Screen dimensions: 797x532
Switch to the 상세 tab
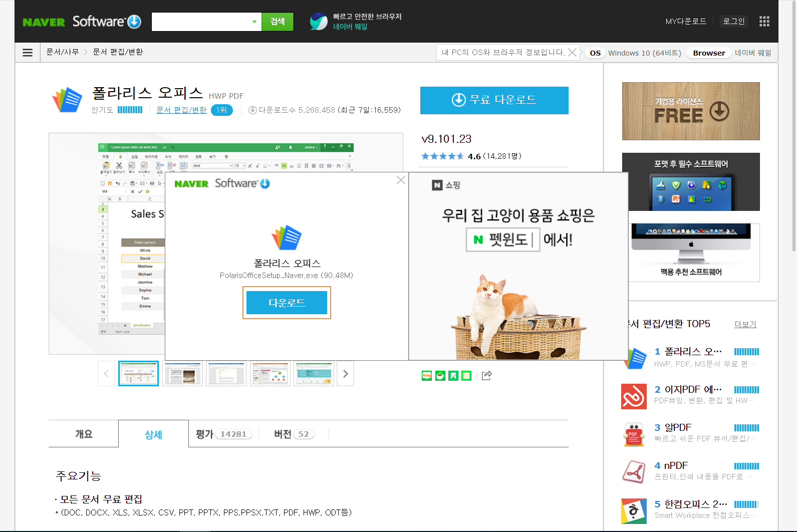point(153,434)
